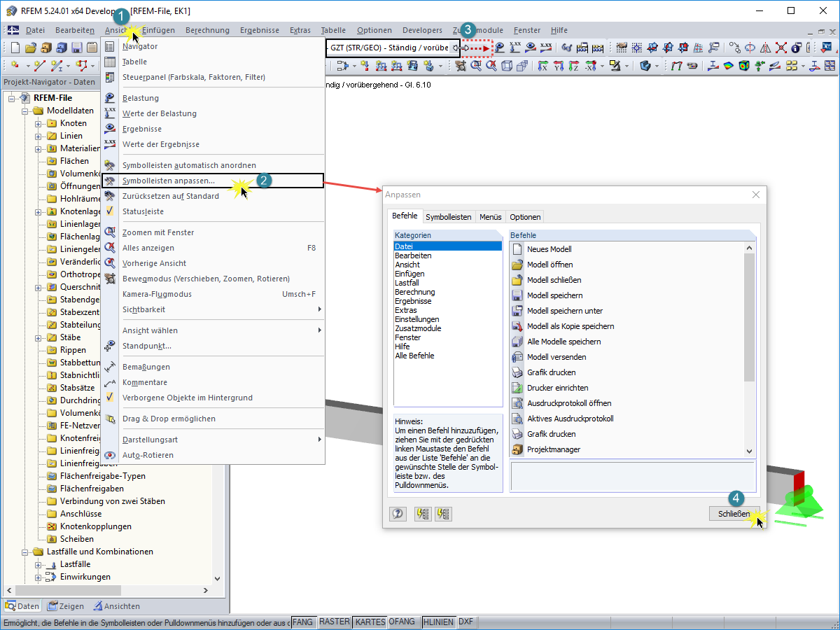Viewport: 840px width, 630px height.
Task: Expand the Lastfälle tree node
Action: click(39, 564)
